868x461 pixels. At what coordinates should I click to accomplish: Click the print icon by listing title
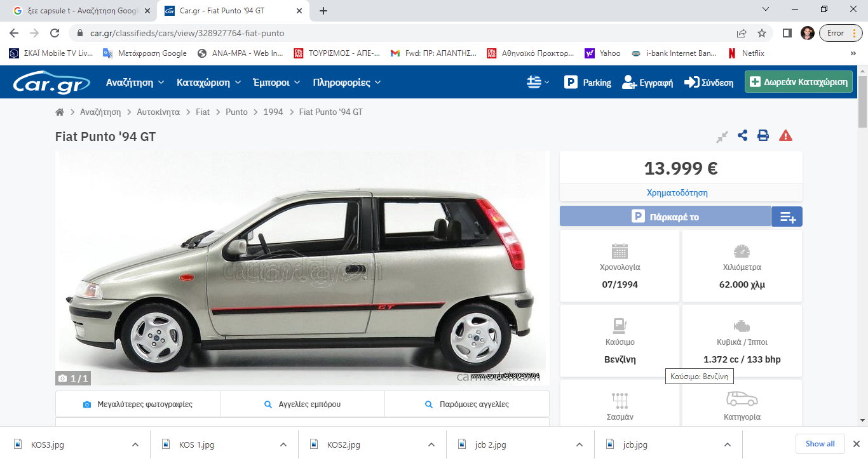coord(763,135)
